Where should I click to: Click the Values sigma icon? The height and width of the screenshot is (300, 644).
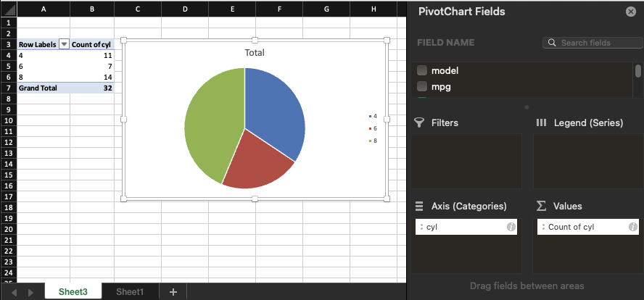coord(541,207)
